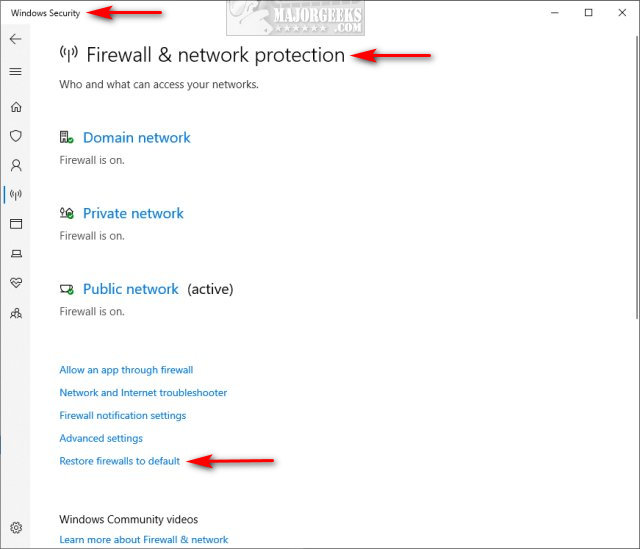This screenshot has height=549, width=640.
Task: Open the hamburger navigation menu
Action: [16, 72]
